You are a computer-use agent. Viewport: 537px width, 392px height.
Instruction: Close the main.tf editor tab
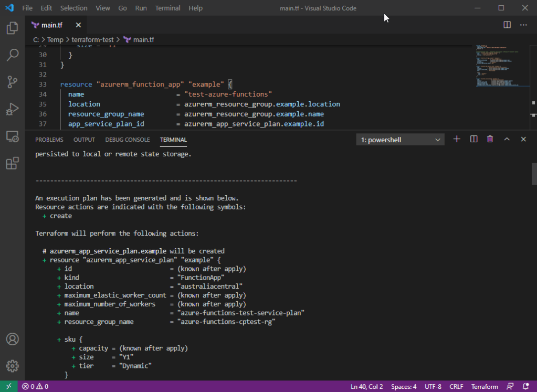coord(78,25)
